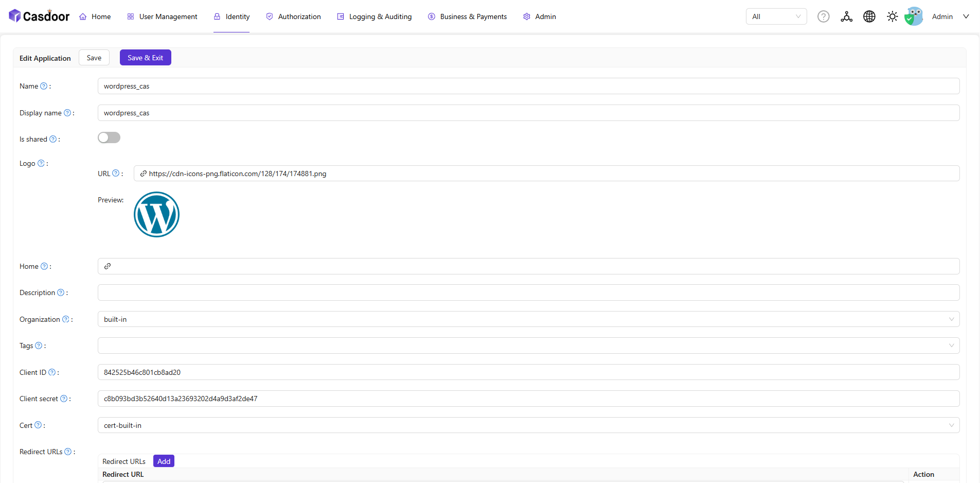Image resolution: width=980 pixels, height=483 pixels.
Task: Click the Casdoor logo
Action: [39, 16]
